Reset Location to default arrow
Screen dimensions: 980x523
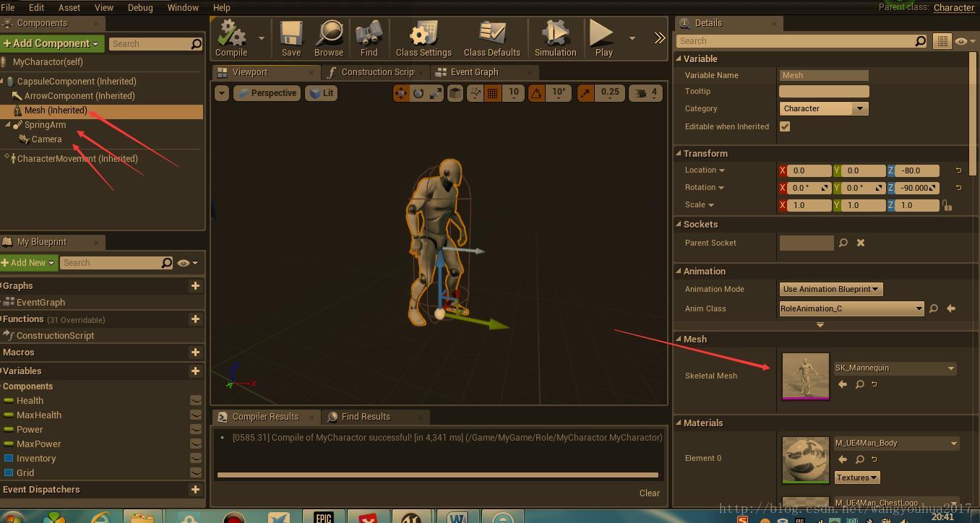958,170
